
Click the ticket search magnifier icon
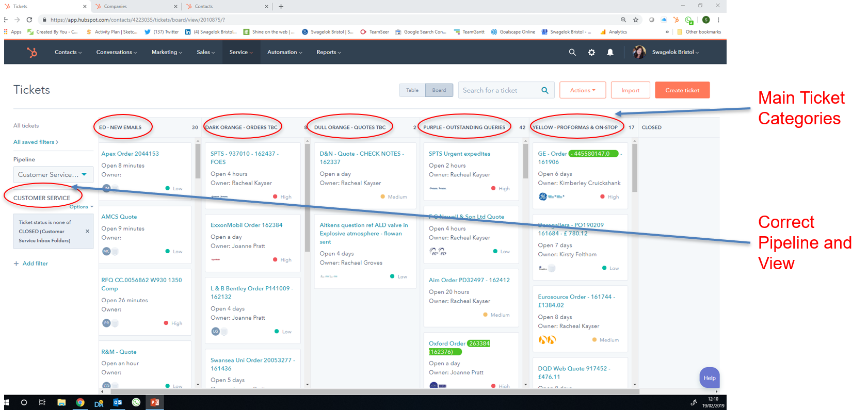[x=544, y=90]
